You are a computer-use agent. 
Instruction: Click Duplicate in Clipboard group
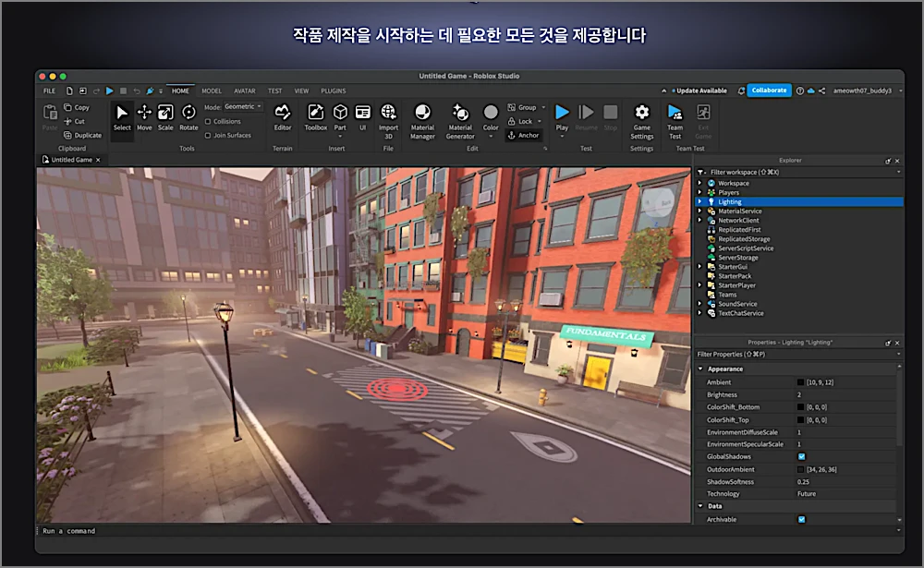click(x=82, y=135)
